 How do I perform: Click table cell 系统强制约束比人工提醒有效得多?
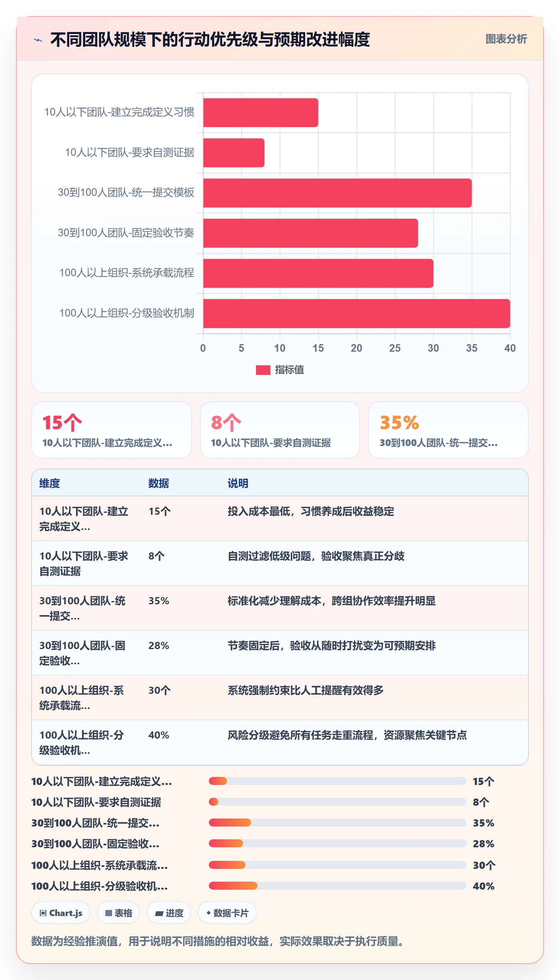point(306,690)
